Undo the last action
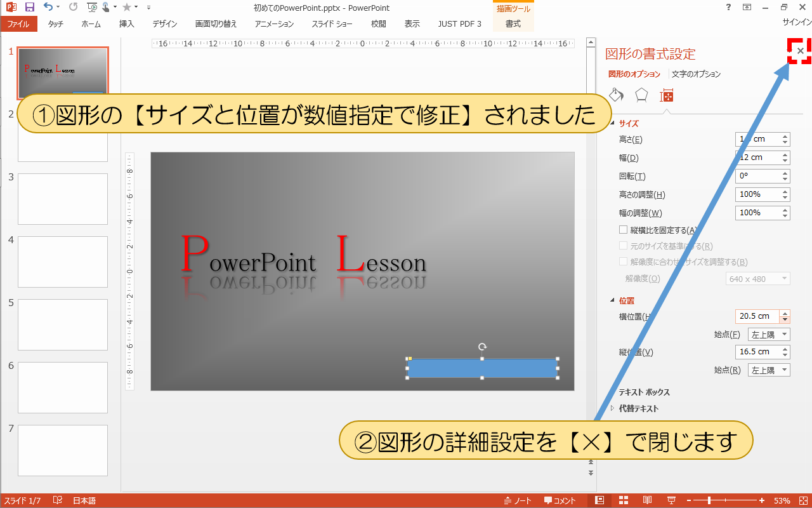 pos(48,8)
